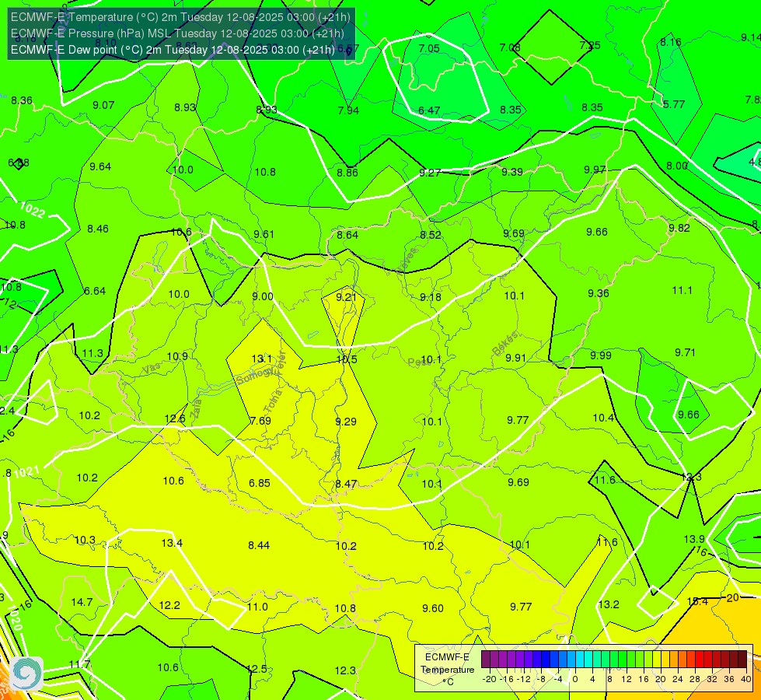Click the 15.4 value
This screenshot has width=761, height=700.
point(697,601)
